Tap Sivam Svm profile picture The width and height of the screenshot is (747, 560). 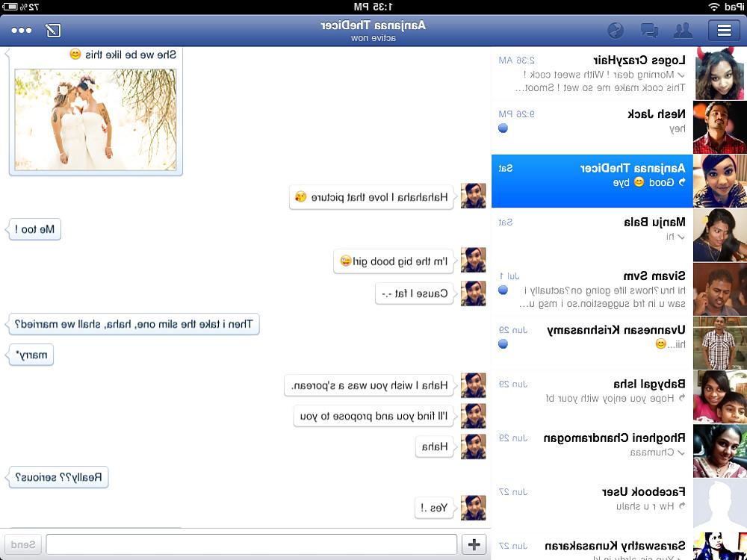pyautogui.click(x=720, y=289)
